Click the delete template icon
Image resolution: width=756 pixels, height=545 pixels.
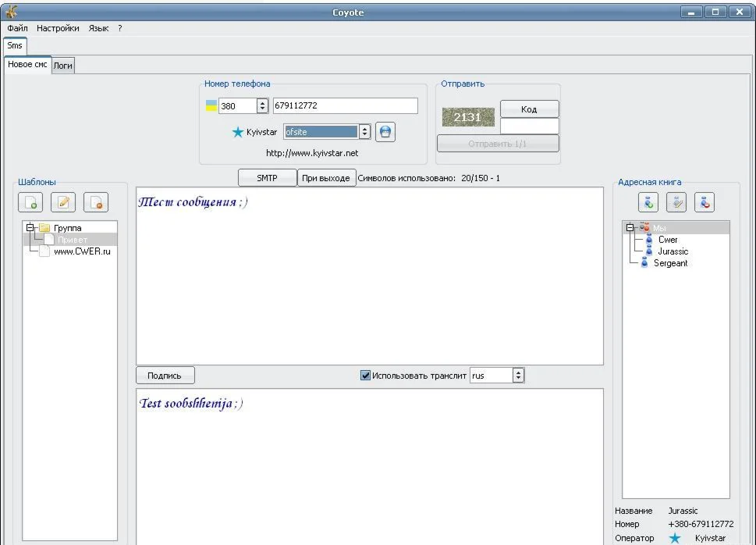coord(96,202)
